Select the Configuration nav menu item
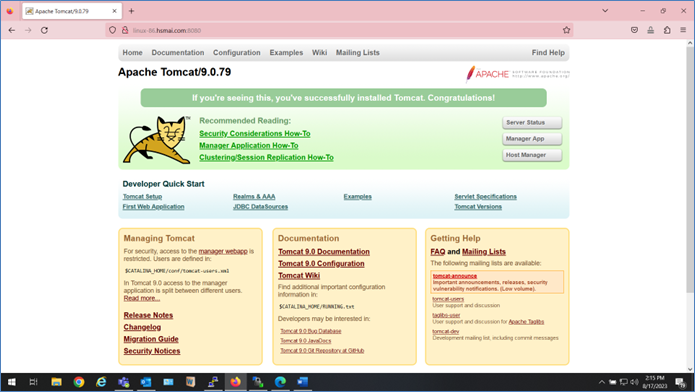This screenshot has height=392, width=695. pos(237,52)
